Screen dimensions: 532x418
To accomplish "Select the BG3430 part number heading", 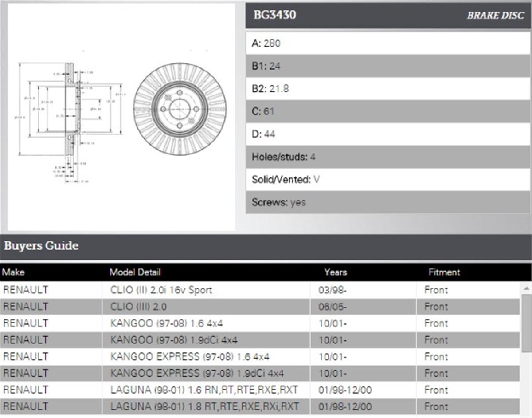I will [274, 15].
